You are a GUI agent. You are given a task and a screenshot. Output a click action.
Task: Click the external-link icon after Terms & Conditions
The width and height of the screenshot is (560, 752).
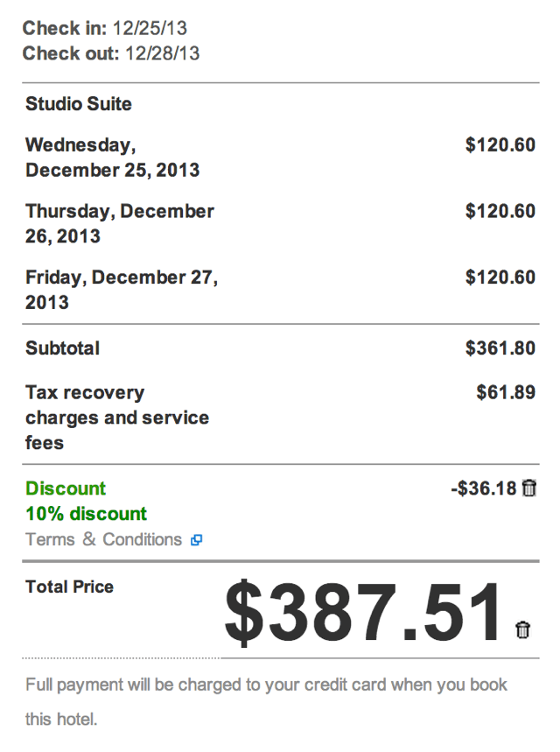197,540
